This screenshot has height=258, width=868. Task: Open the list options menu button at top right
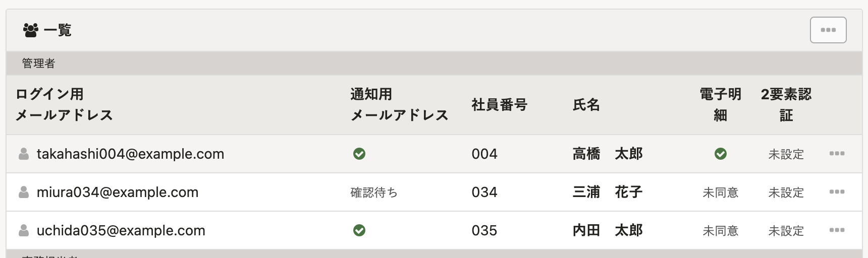click(x=828, y=30)
